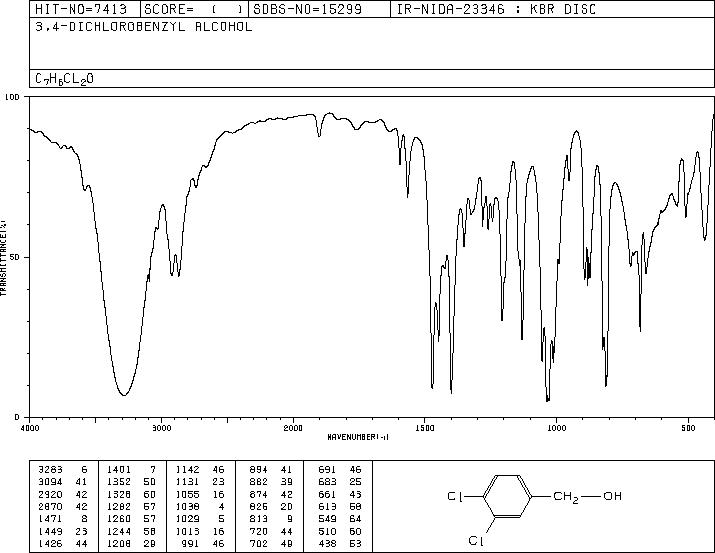Viewport: 715px width, 553px height.
Task: Click the 100 y-axis tick label
Action: 12,97
